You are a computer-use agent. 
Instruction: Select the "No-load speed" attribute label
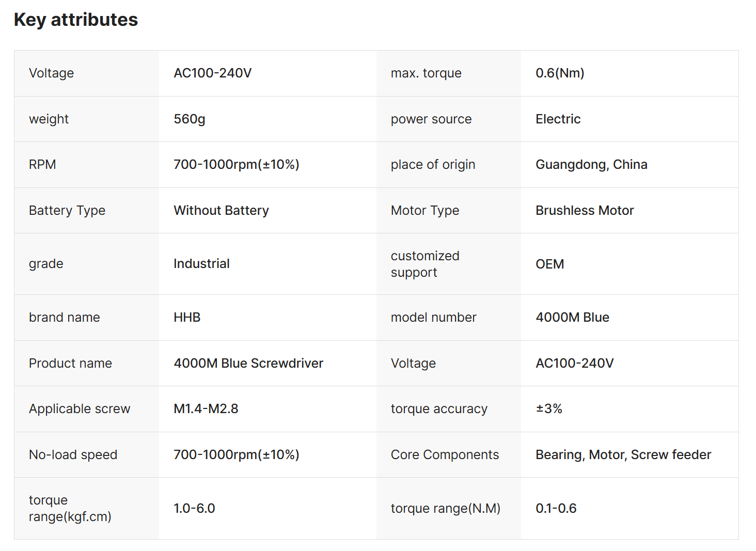pyautogui.click(x=73, y=455)
